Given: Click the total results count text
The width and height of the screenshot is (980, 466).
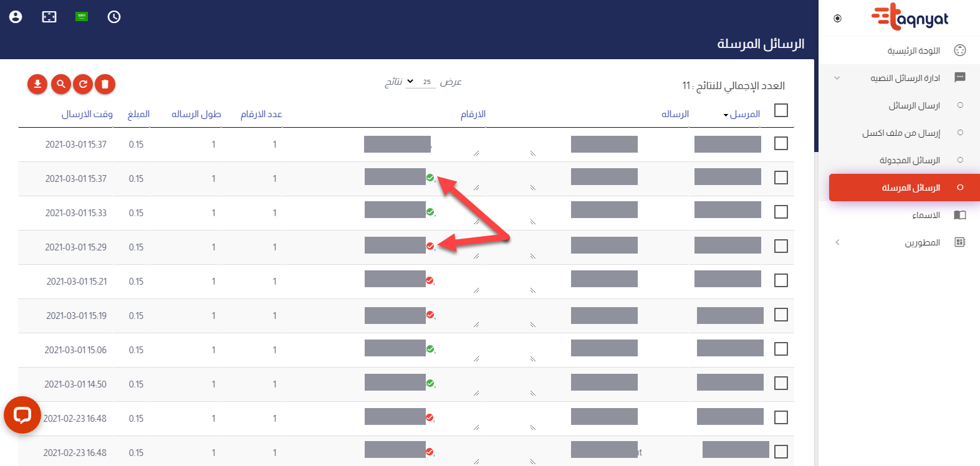Looking at the screenshot, I should (x=733, y=85).
